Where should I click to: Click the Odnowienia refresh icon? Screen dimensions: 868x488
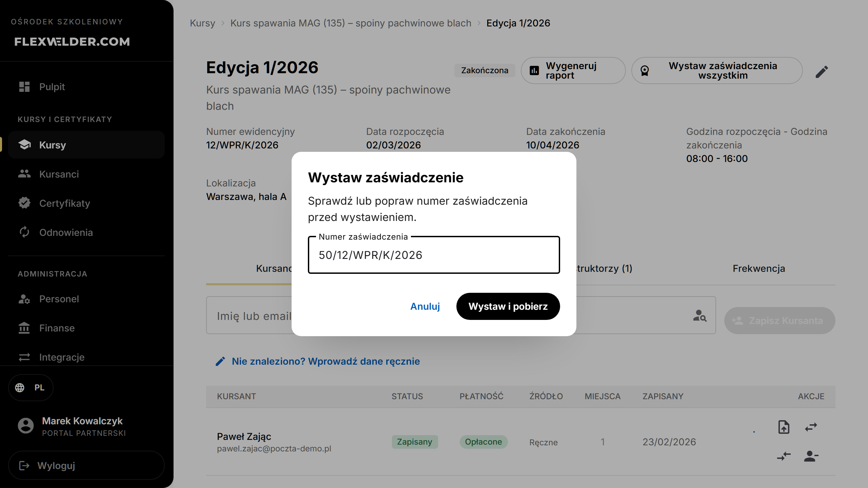[x=24, y=232]
